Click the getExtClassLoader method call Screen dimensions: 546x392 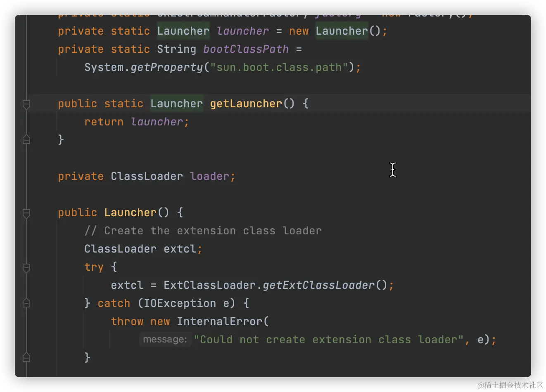coord(318,285)
